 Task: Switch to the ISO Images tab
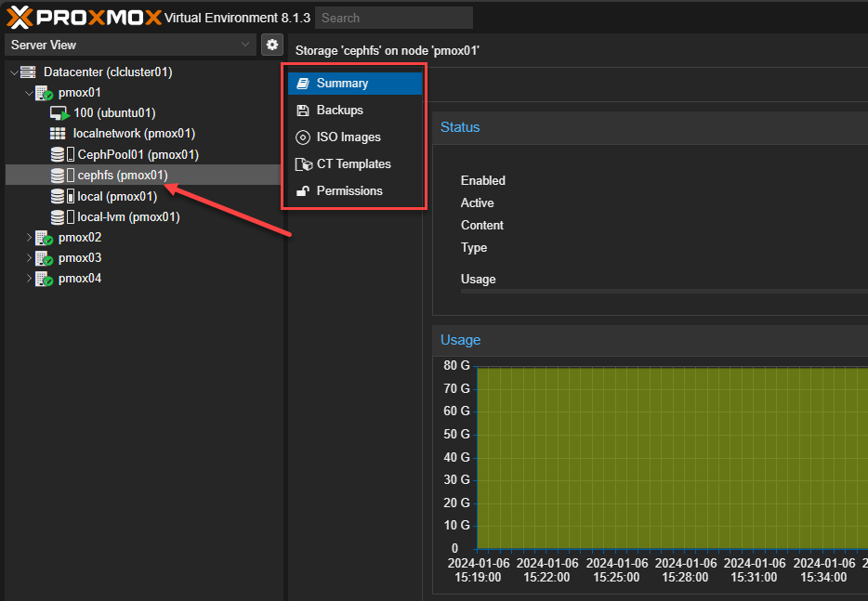tap(348, 137)
